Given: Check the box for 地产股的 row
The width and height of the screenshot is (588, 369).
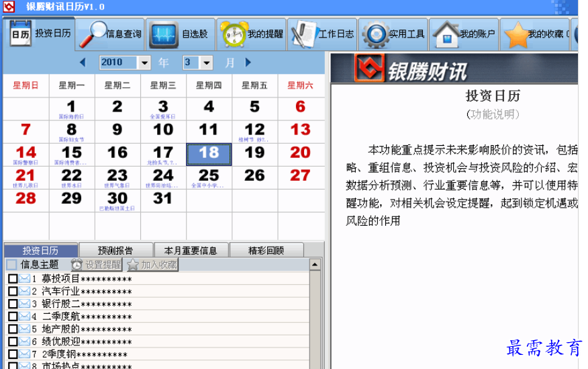Looking at the screenshot, I should click(13, 329).
